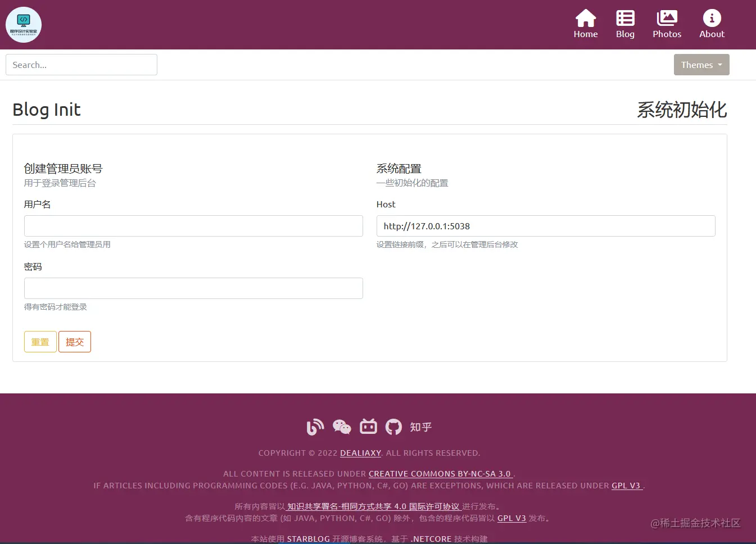Click the 一些初始化的配置 subtitle
The height and width of the screenshot is (544, 756).
pos(413,183)
